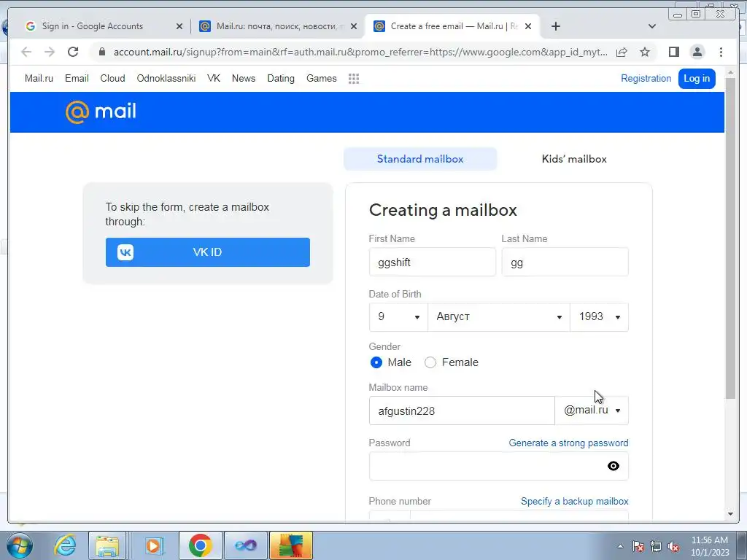Toggle password visibility eye icon
Viewport: 747px width, 560px height.
(613, 466)
